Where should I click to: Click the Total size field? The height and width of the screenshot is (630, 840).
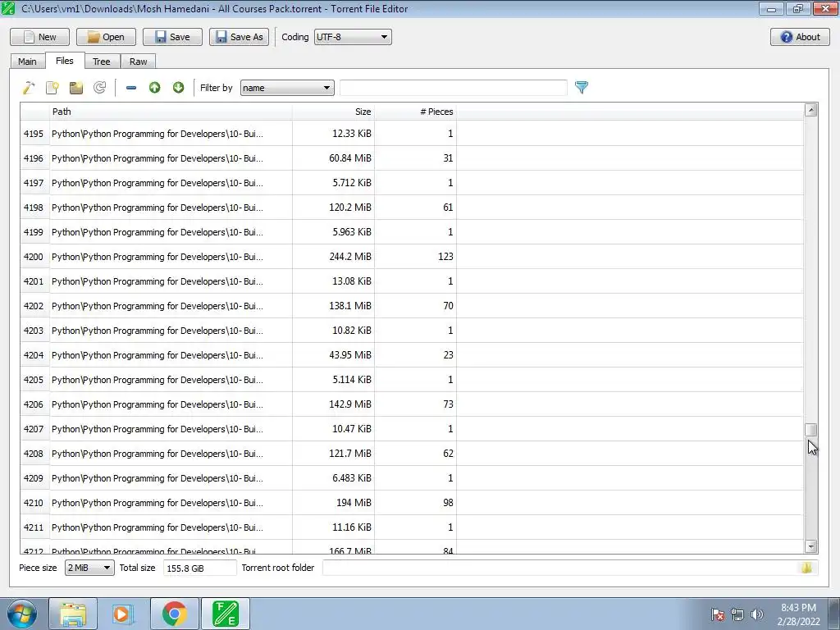pos(200,568)
